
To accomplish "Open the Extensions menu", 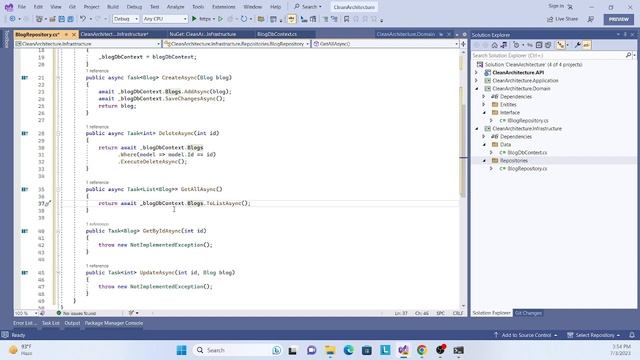I will tap(224, 7).
